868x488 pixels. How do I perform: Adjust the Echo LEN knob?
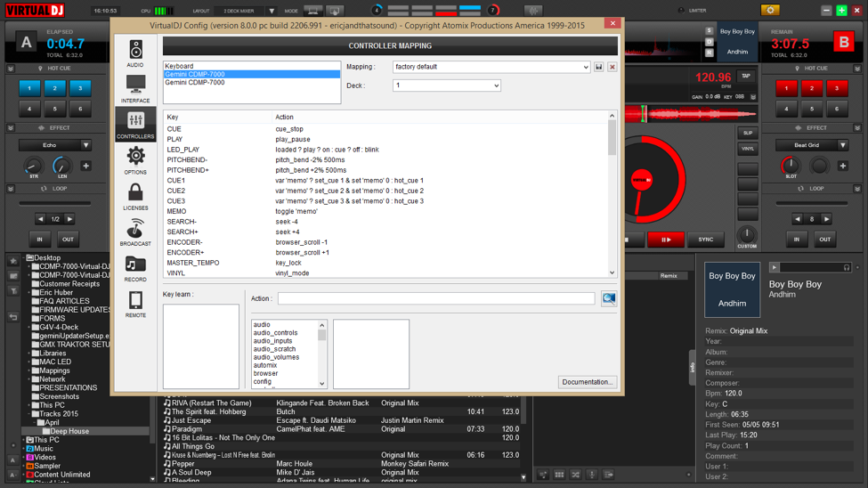[61, 166]
